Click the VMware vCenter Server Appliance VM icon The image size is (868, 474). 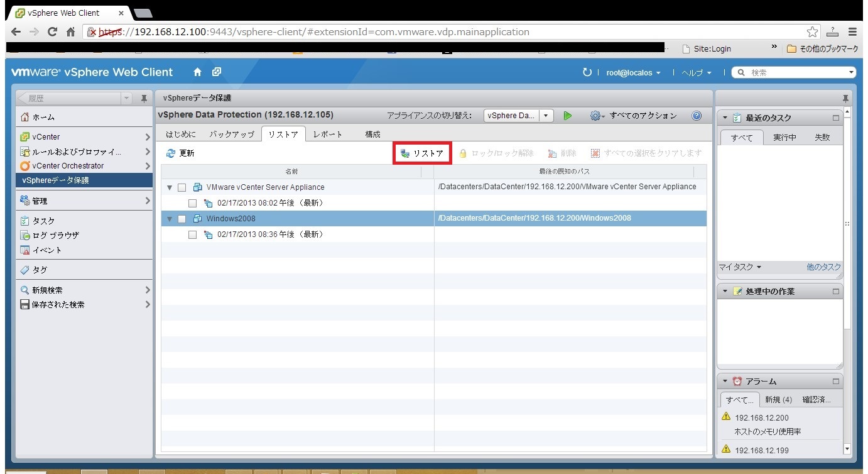[198, 187]
